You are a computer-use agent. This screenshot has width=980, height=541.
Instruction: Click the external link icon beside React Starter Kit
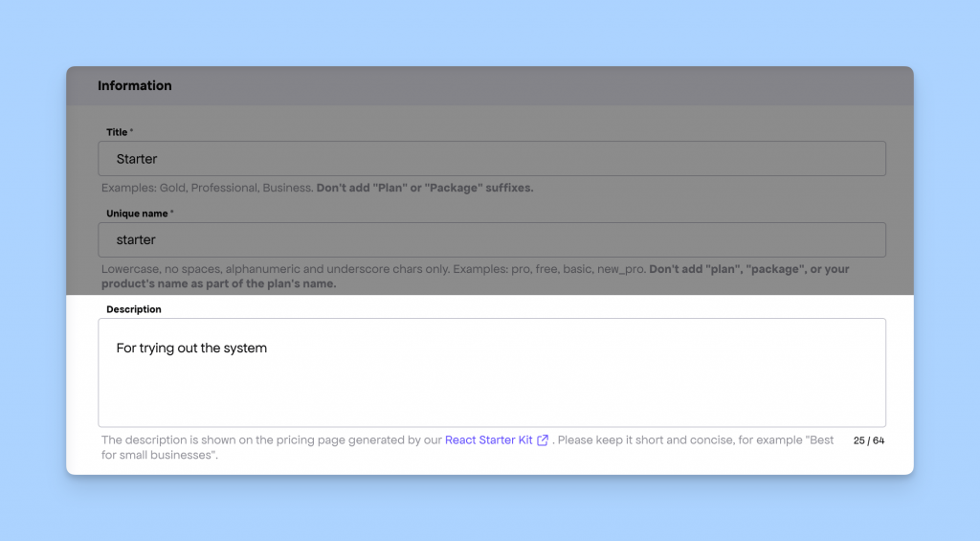tap(543, 440)
